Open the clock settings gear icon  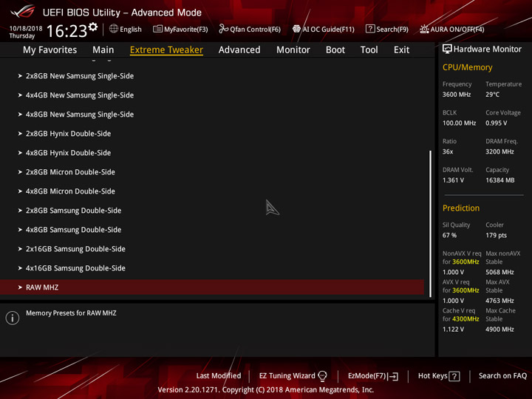pos(93,27)
